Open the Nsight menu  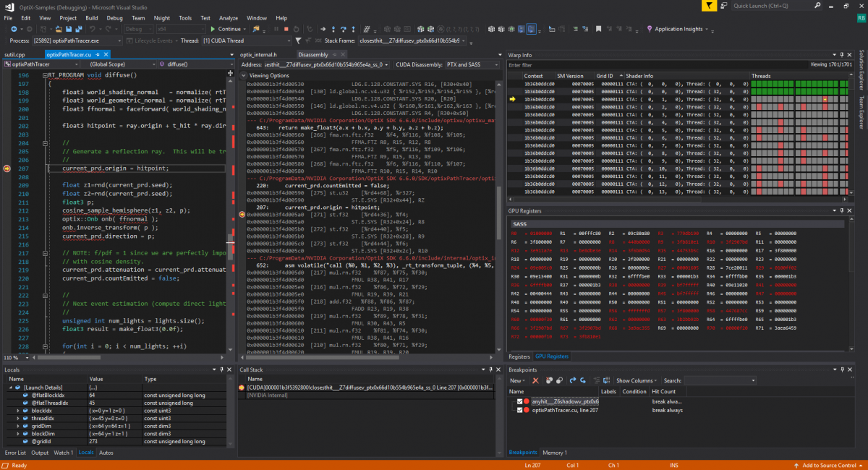click(x=161, y=18)
